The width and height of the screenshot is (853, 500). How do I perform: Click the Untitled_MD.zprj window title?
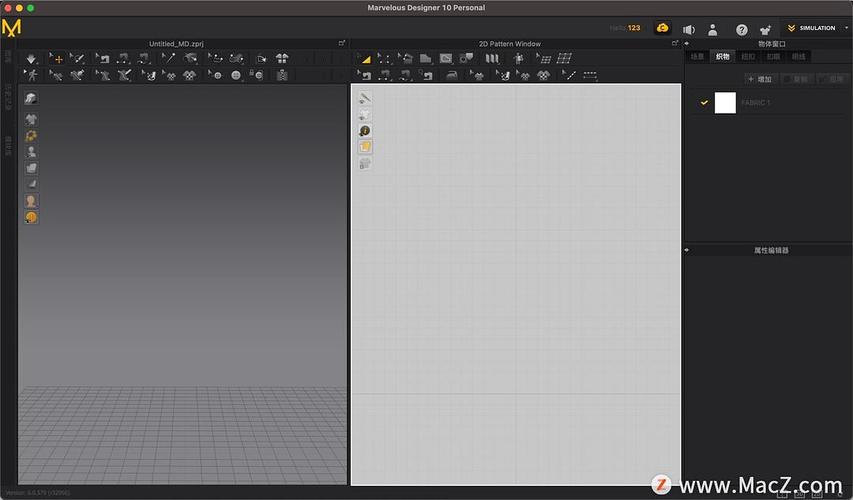point(176,44)
